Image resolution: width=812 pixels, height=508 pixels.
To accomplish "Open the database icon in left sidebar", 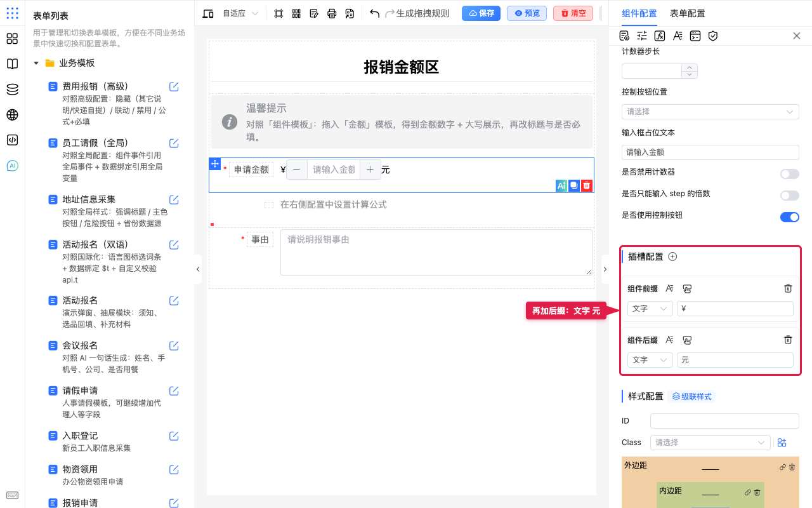I will pyautogui.click(x=12, y=90).
